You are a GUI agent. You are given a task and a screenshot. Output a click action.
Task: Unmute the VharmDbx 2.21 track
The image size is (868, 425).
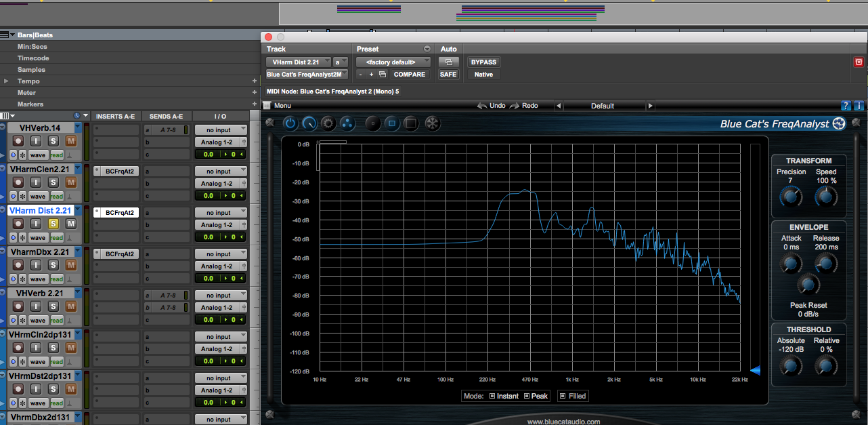[x=71, y=265]
